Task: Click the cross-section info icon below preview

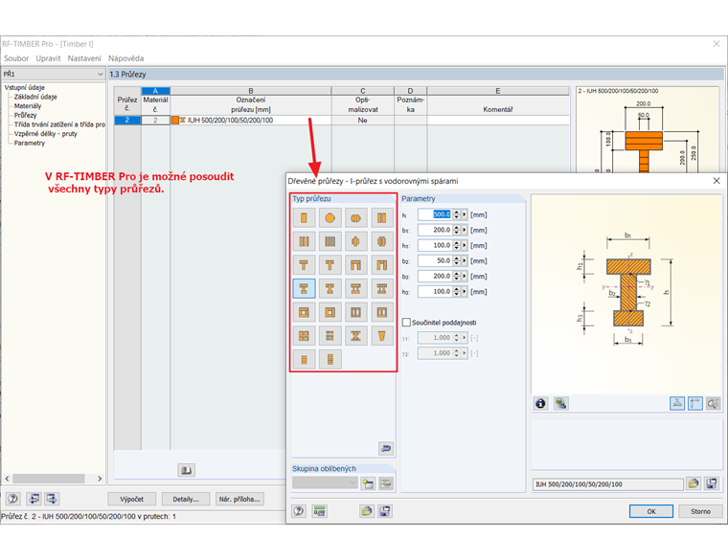Action: (x=540, y=403)
